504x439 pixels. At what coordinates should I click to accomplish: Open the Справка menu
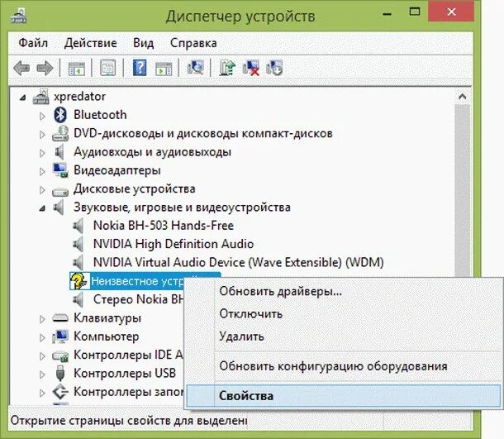point(193,43)
